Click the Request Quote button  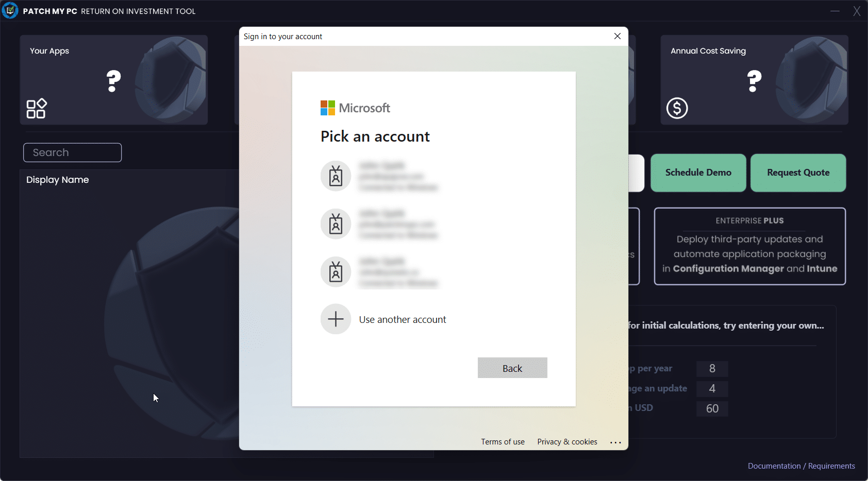(798, 173)
